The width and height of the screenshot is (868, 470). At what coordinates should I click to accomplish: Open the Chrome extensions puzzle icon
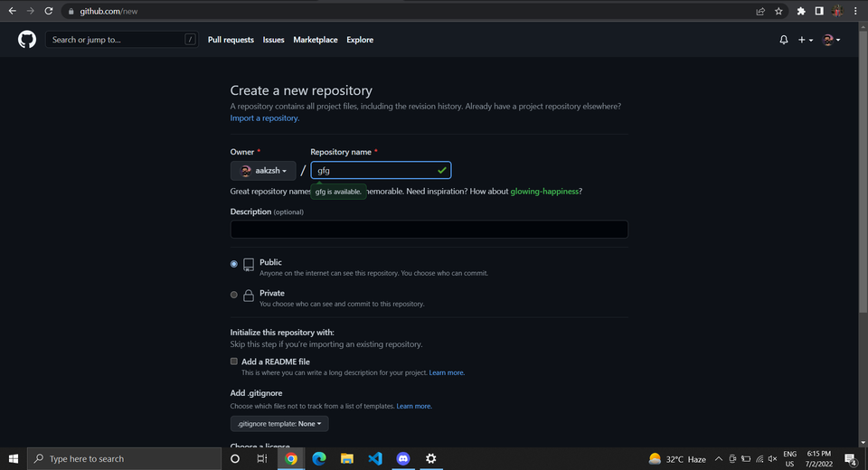(x=800, y=11)
